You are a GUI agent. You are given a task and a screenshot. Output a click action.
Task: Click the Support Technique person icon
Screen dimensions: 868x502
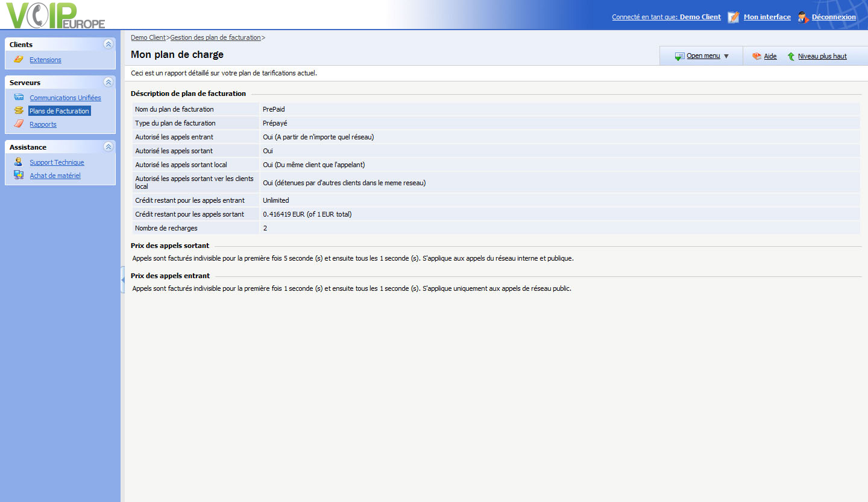coord(19,162)
